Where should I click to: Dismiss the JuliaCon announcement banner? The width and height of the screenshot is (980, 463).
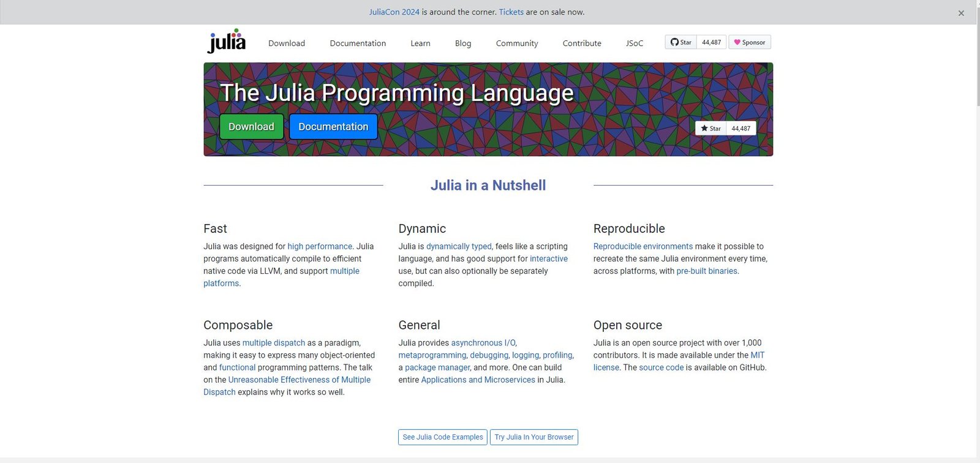coord(961,13)
